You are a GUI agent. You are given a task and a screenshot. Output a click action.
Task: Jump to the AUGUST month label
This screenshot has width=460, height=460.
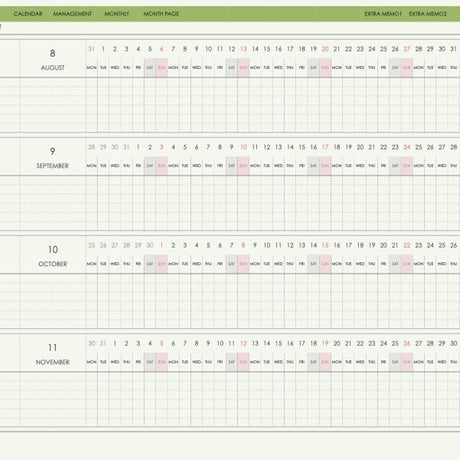(x=53, y=68)
